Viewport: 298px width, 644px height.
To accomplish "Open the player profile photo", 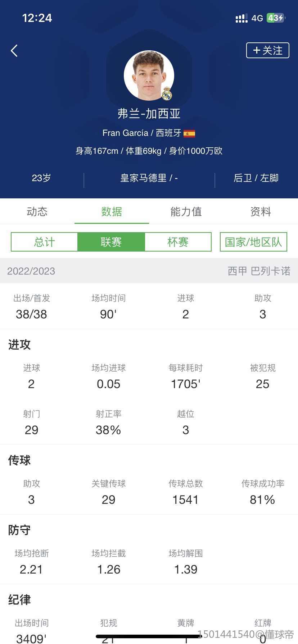I will [149, 75].
